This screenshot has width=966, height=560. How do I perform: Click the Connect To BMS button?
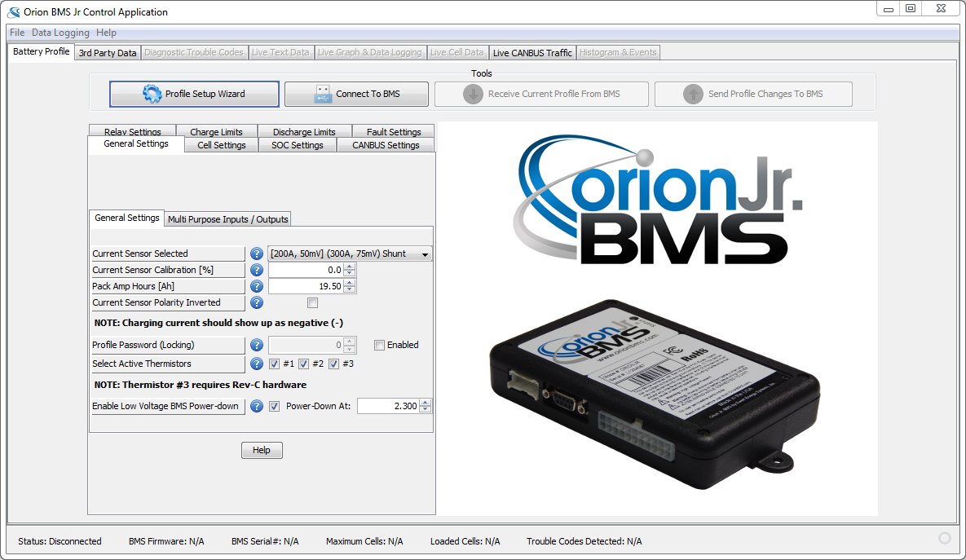[357, 95]
